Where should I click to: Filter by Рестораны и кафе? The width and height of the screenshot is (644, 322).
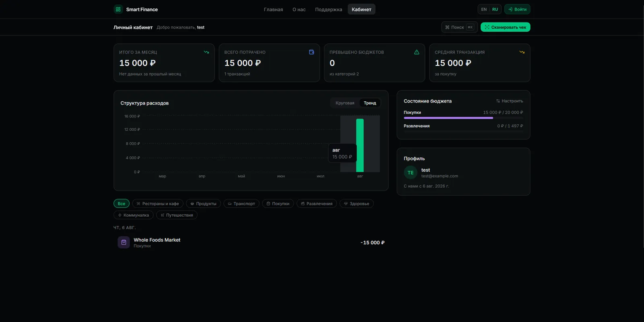(x=158, y=203)
